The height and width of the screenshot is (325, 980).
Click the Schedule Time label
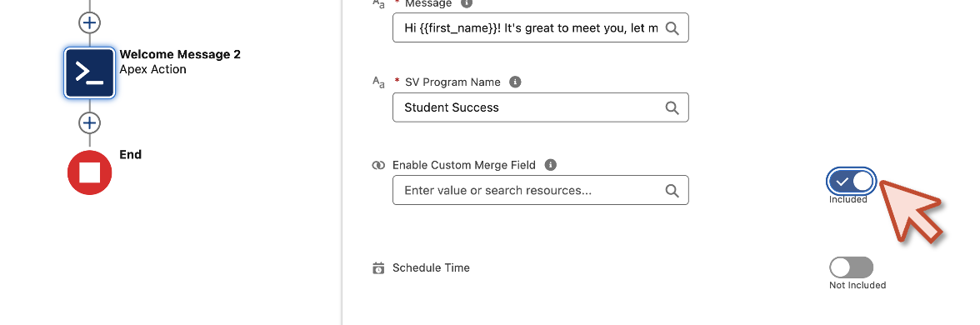(x=432, y=267)
